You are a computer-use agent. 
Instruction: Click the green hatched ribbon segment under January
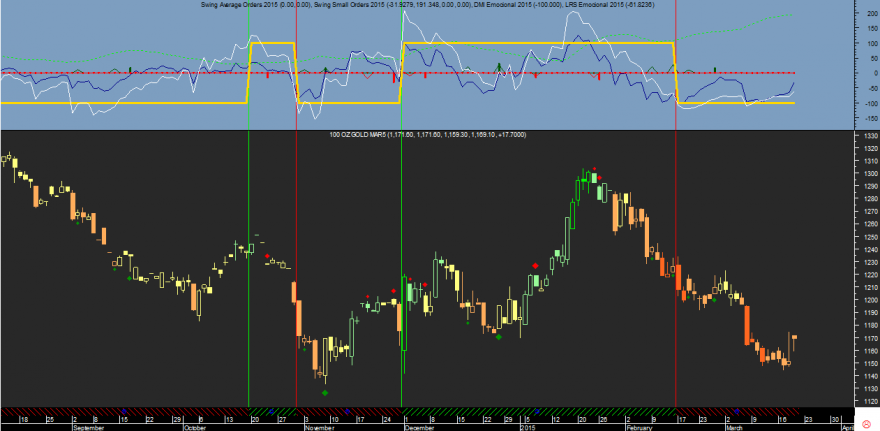click(539, 411)
